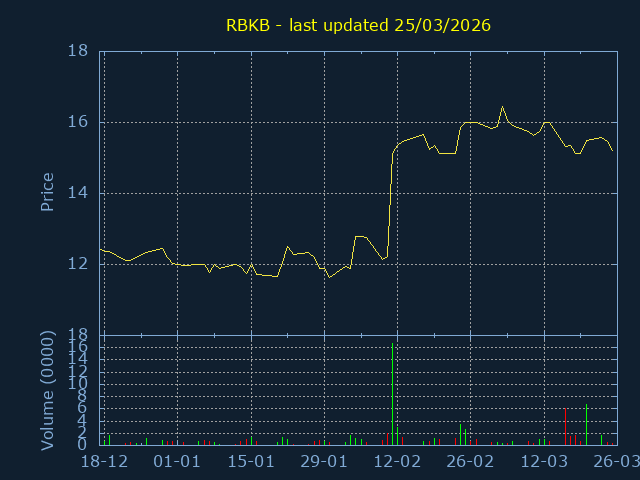Select the 12-03 date tick label
Viewport: 640px width, 480px height.
click(x=544, y=462)
